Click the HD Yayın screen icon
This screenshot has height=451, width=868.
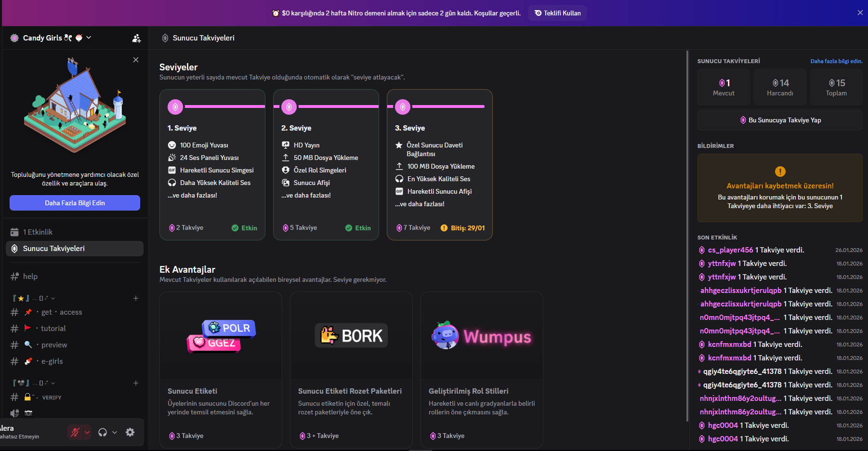click(x=286, y=145)
